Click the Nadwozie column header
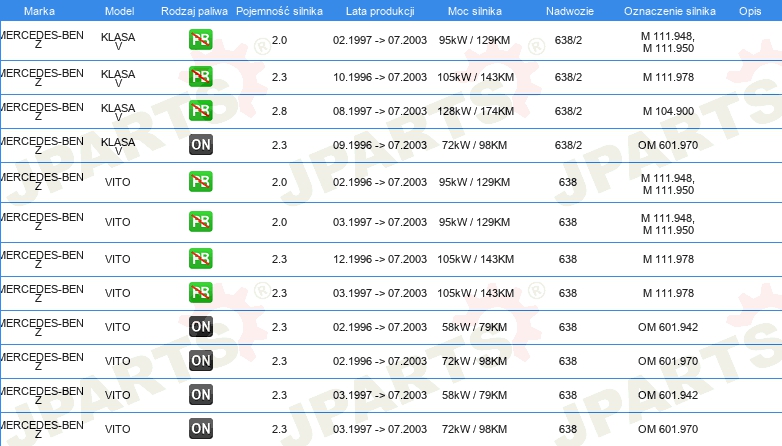The height and width of the screenshot is (446, 782). (570, 11)
